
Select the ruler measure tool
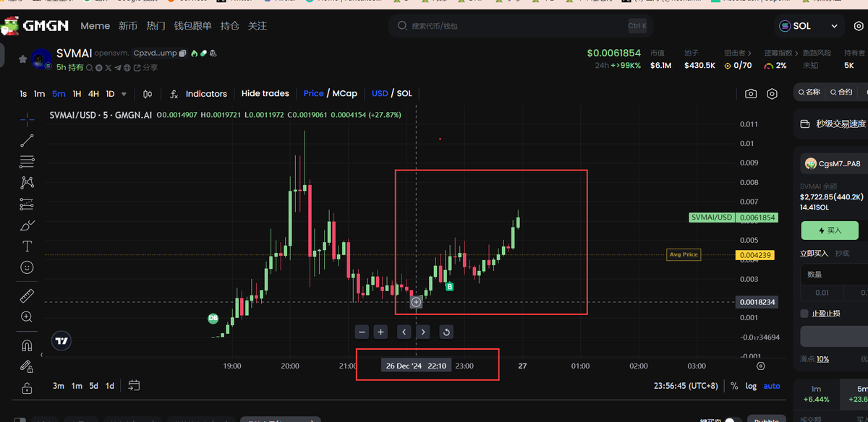click(27, 295)
